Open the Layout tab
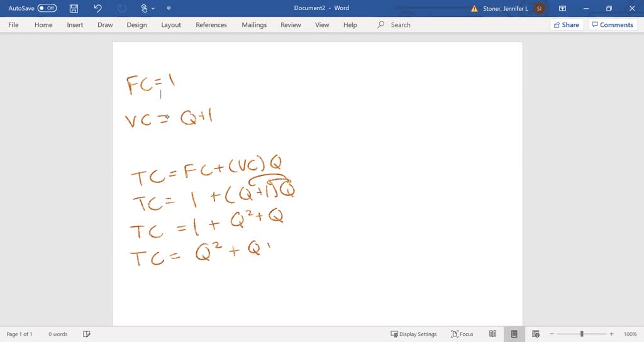644x342 pixels. pyautogui.click(x=171, y=25)
